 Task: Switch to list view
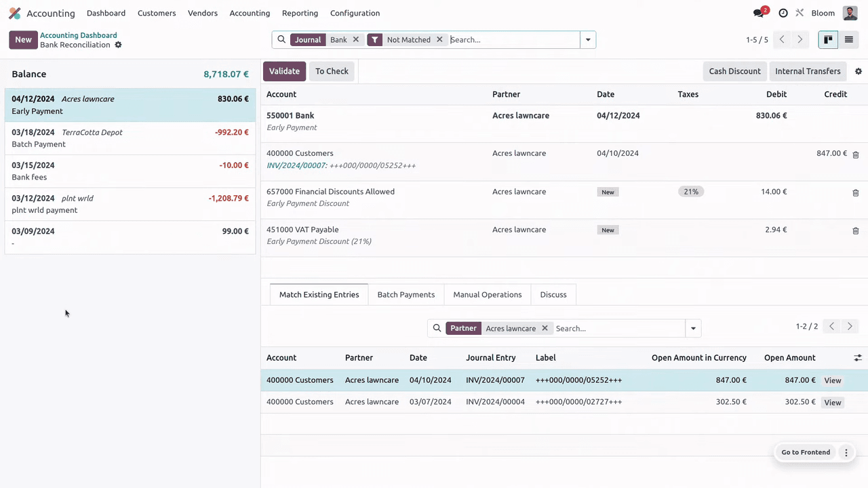coord(848,40)
